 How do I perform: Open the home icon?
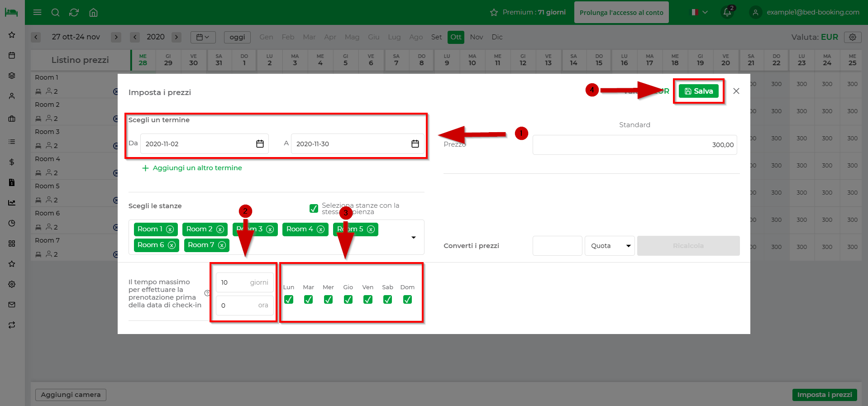[93, 12]
